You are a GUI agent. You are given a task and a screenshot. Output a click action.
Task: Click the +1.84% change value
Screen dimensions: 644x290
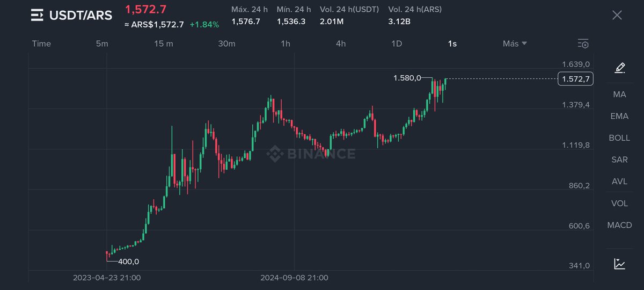click(x=204, y=25)
